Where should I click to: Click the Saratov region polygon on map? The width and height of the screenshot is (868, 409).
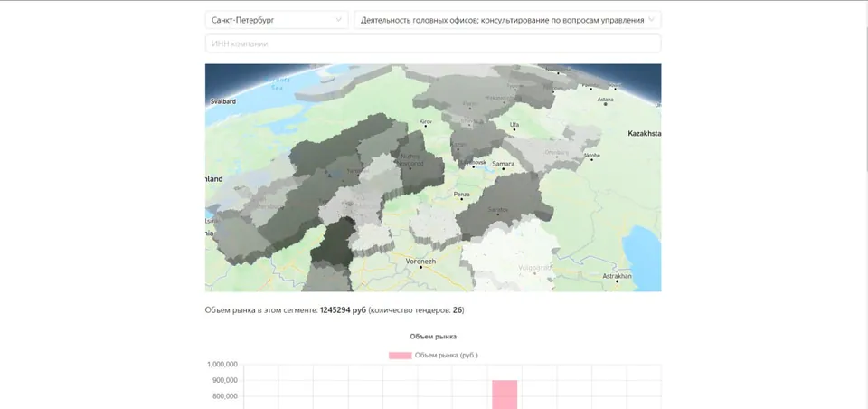(501, 208)
